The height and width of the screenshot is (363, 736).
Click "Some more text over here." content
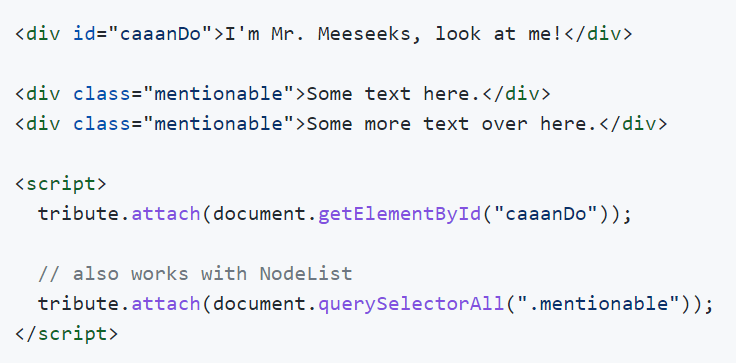click(452, 124)
